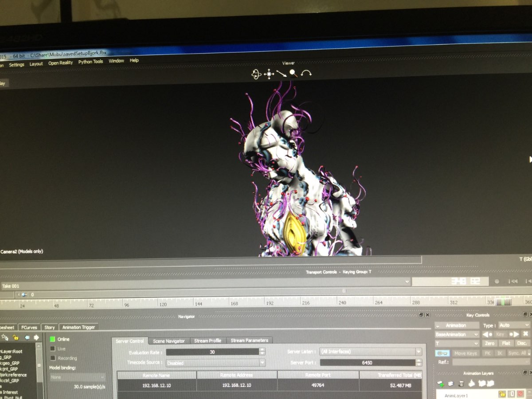
Task: Click the Dolly arrow tool
Action: point(282,74)
